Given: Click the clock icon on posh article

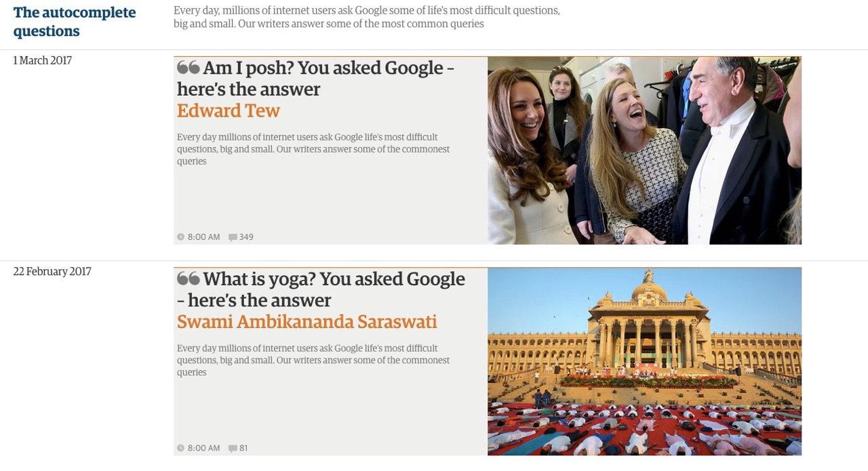Looking at the screenshot, I should tap(180, 237).
